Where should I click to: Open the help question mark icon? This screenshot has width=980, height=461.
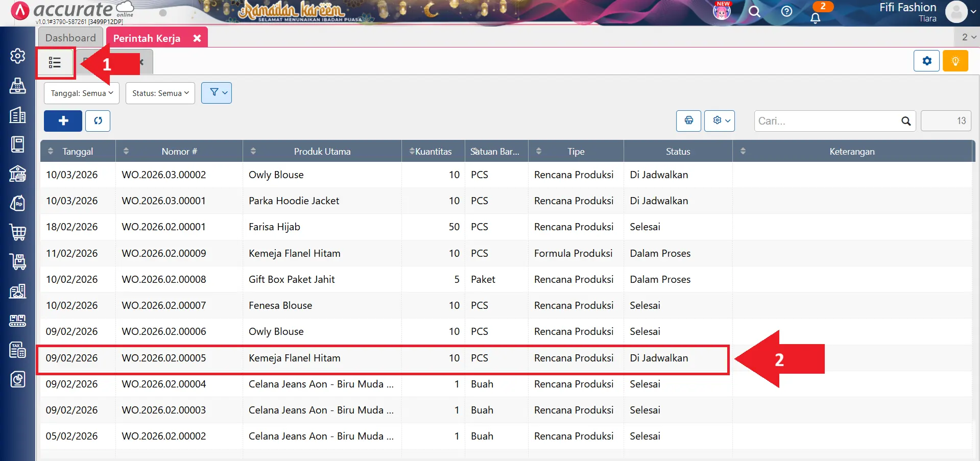coord(786,11)
